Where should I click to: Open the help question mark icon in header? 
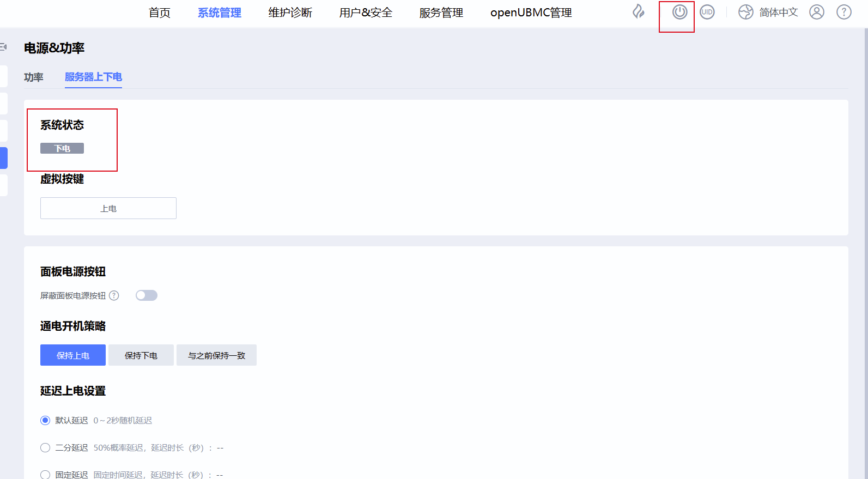click(x=843, y=12)
